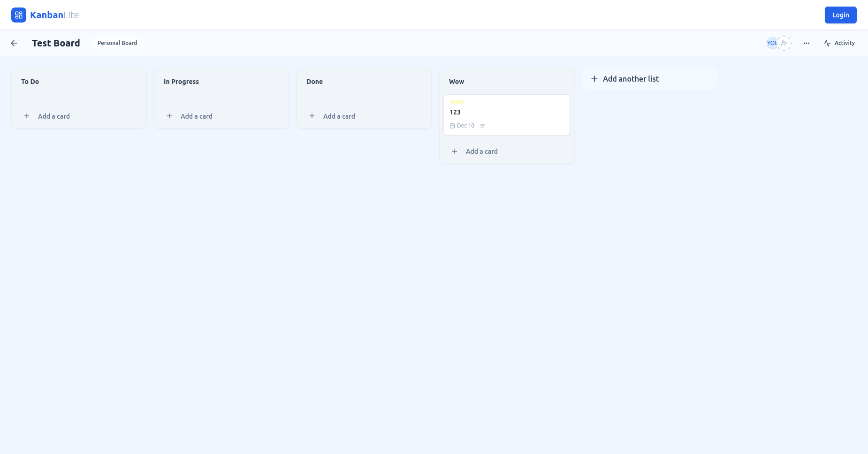Image resolution: width=868 pixels, height=454 pixels.
Task: Add a card to In Progress list
Action: tap(196, 116)
